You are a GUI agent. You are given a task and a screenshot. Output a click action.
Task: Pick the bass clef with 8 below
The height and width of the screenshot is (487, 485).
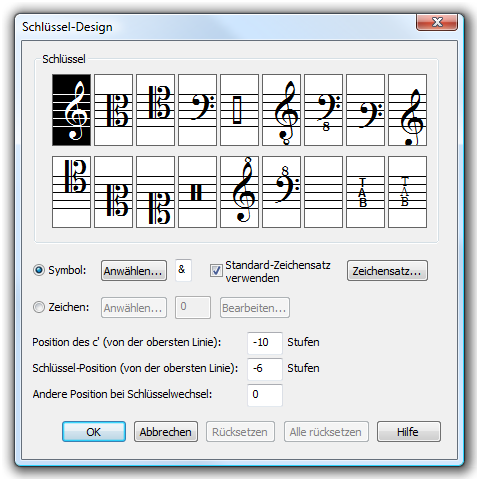323,110
